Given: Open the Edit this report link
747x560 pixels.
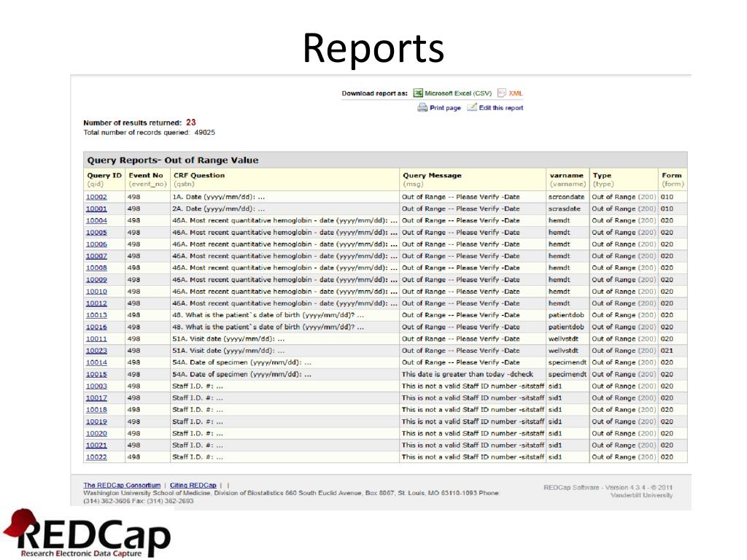Looking at the screenshot, I should 500,108.
